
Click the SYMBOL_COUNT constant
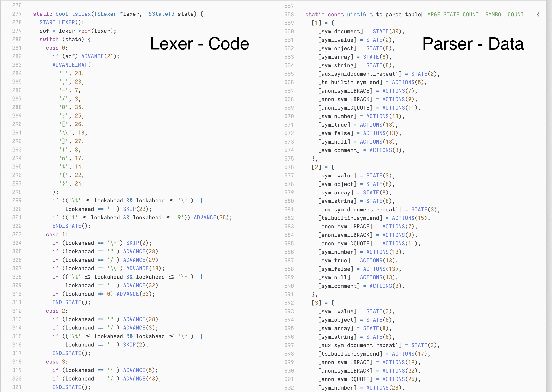click(x=504, y=15)
